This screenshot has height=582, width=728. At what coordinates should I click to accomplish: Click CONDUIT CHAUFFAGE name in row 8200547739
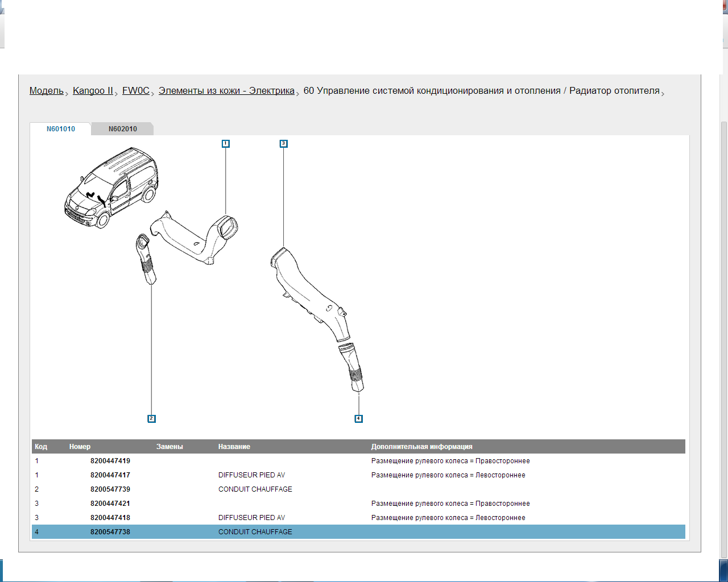(255, 489)
